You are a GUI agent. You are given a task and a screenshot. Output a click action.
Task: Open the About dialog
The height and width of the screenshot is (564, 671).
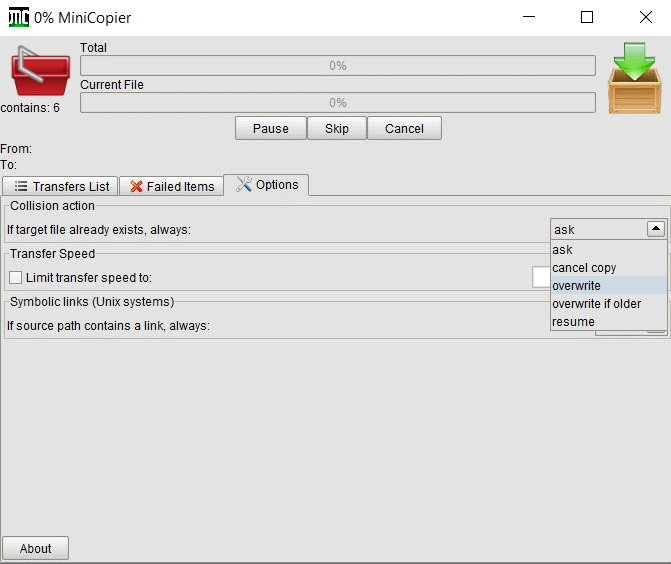point(36,548)
